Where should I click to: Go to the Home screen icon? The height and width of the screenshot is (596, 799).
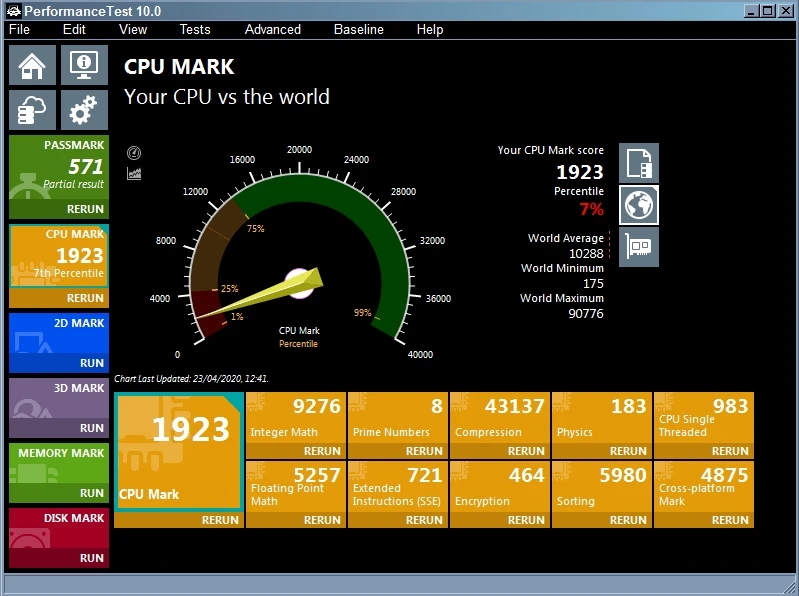[32, 65]
